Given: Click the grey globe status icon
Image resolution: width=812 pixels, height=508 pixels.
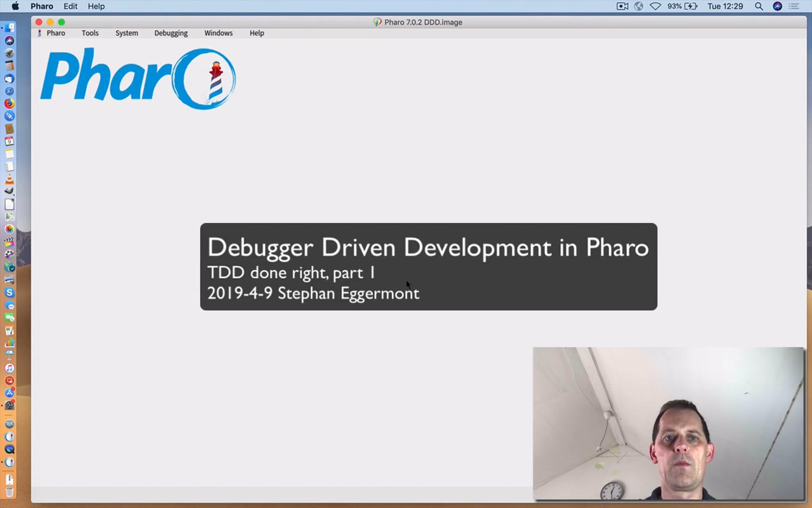Looking at the screenshot, I should (x=638, y=6).
